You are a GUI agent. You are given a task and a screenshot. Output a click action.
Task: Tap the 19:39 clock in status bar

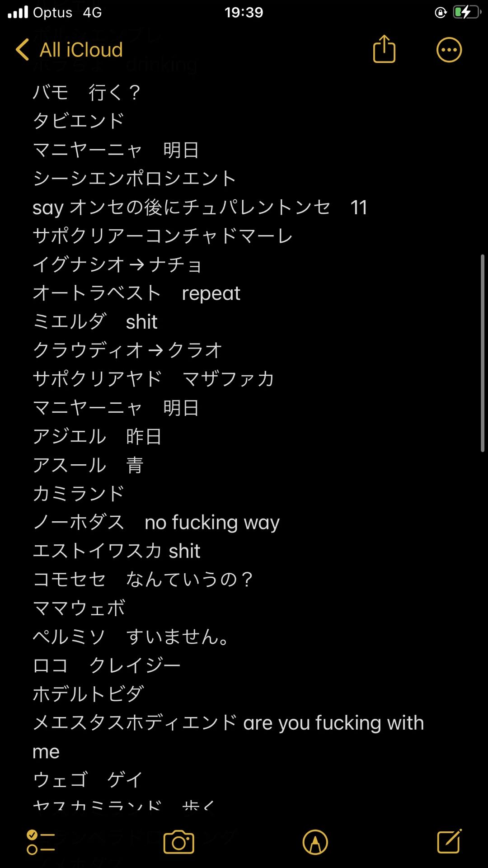coord(244,12)
